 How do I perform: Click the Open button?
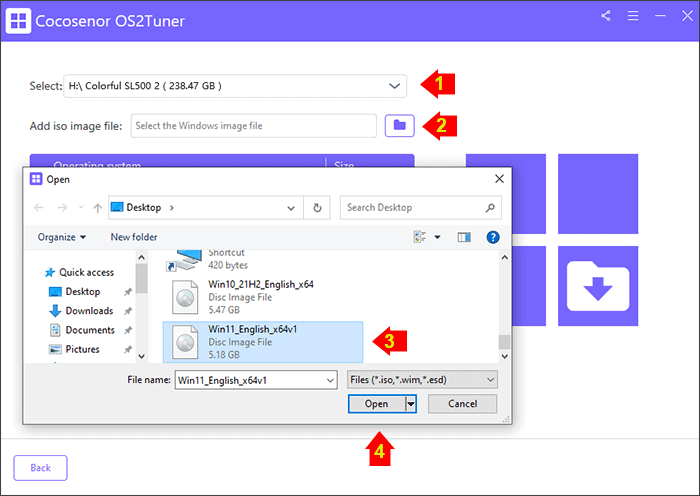click(376, 404)
